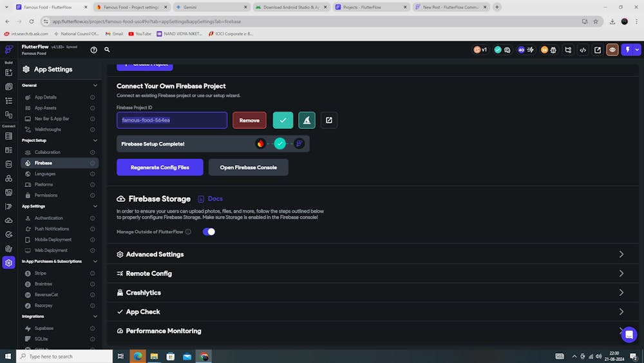Collapse the Project Setup section
Screen dimensions: 644x363
tap(95, 141)
